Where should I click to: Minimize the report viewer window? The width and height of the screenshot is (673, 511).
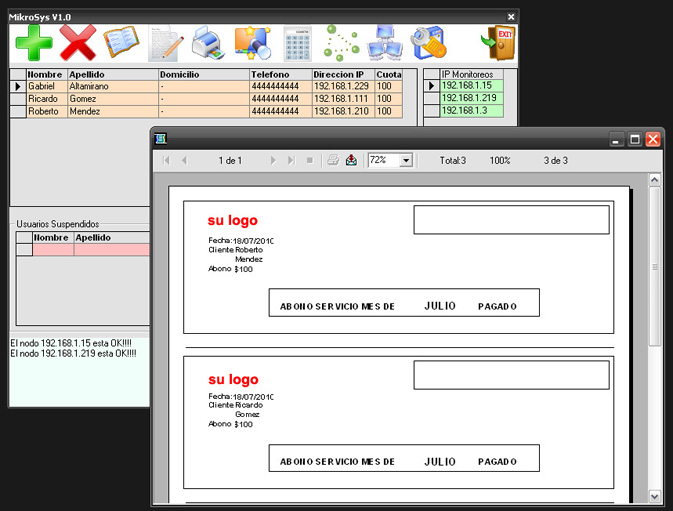point(616,139)
